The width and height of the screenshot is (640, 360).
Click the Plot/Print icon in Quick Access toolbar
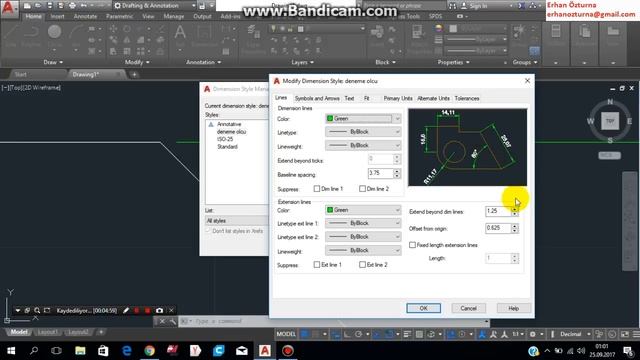[x=73, y=6]
